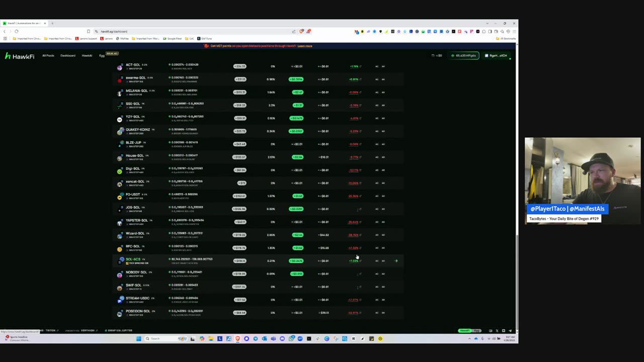Open external link beside POSEIDON-SOL percentage
This screenshot has width=644, height=362.
[x=360, y=313]
